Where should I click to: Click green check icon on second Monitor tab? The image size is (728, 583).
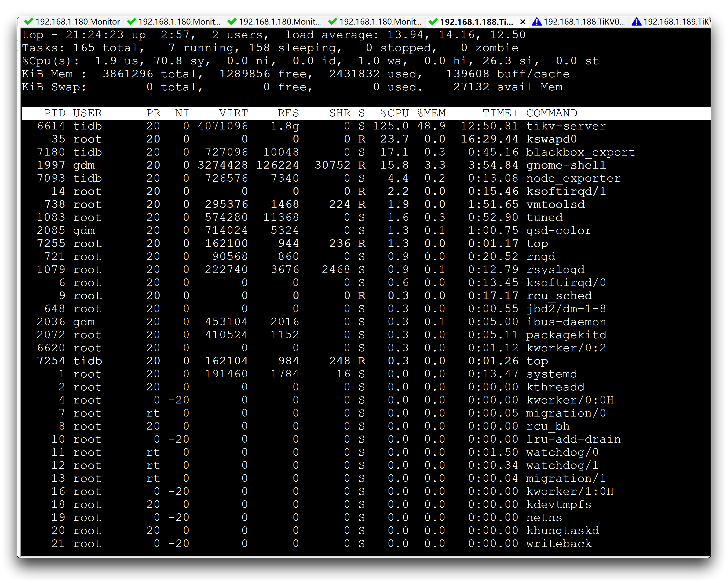[x=131, y=22]
